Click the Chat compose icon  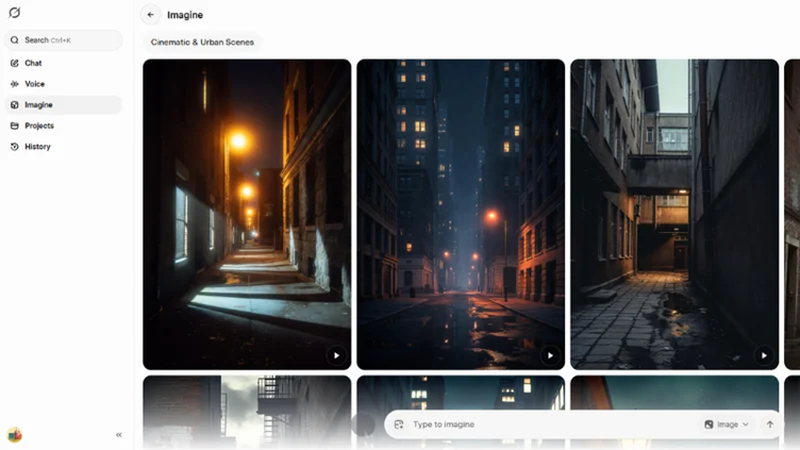(x=14, y=63)
